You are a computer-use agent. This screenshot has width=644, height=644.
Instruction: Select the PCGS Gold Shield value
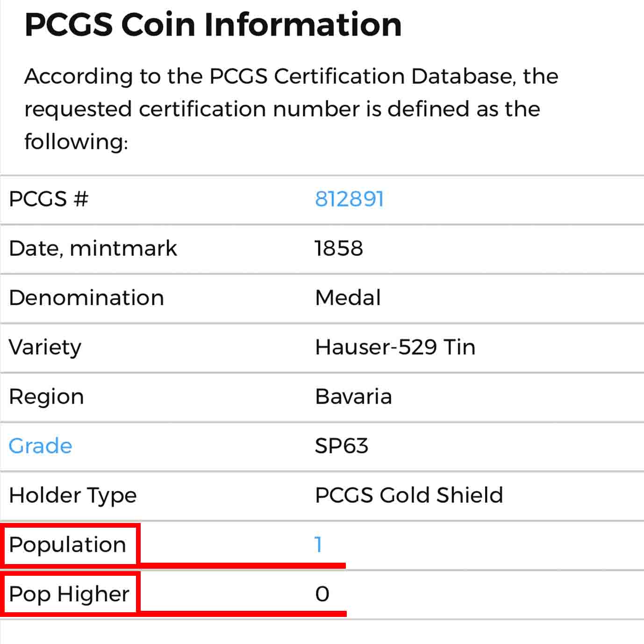(x=409, y=495)
